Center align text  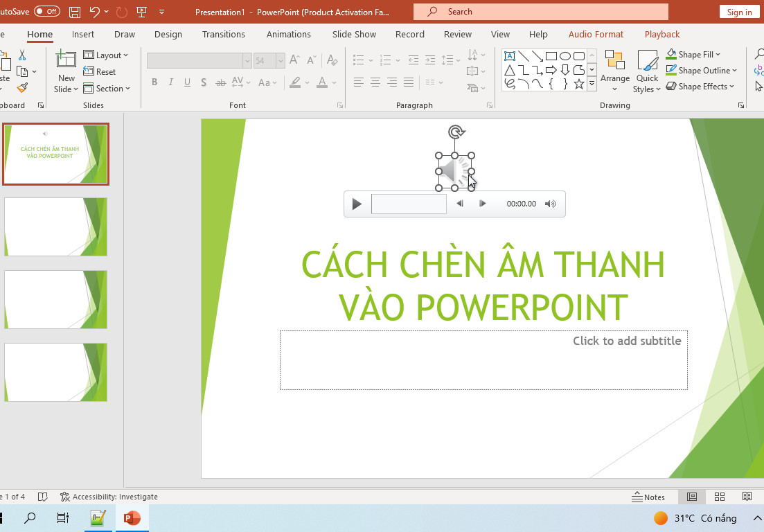pyautogui.click(x=375, y=82)
